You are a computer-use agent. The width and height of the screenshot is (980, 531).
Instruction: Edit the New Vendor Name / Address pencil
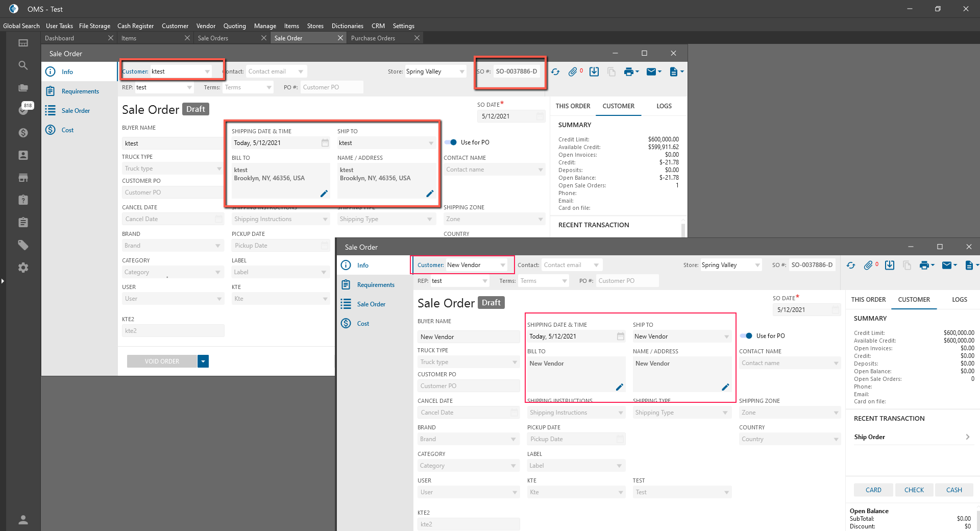[725, 387]
